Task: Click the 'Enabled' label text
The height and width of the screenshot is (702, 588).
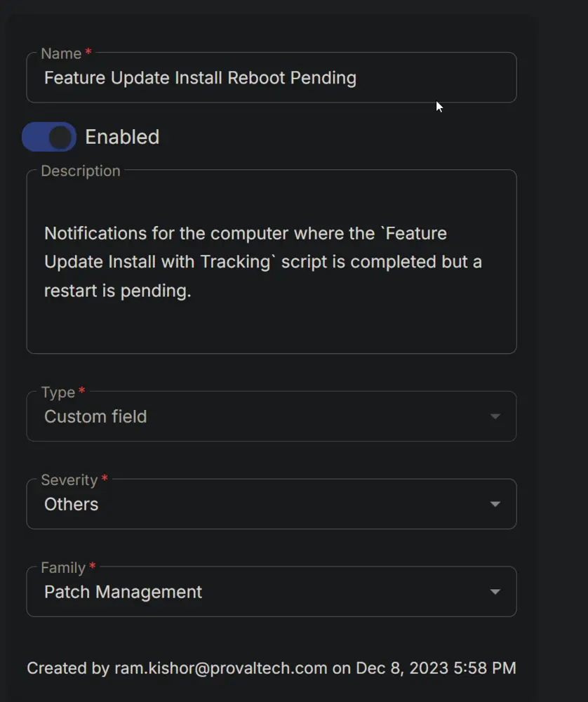Action: [x=122, y=137]
